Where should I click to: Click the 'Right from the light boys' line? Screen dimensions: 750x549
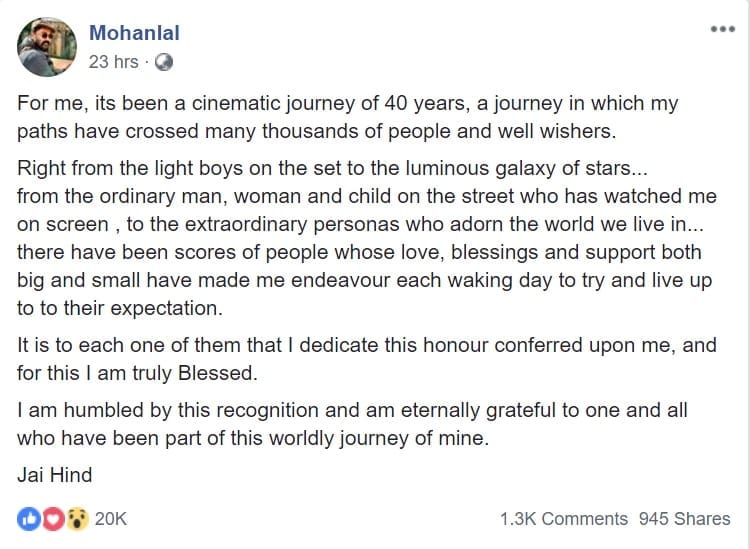pyautogui.click(x=332, y=168)
